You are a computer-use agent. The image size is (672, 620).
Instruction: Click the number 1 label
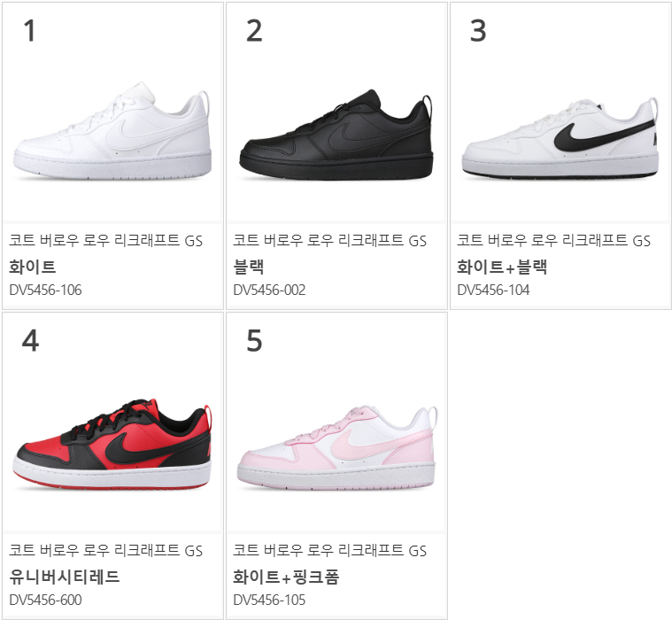coord(29,31)
